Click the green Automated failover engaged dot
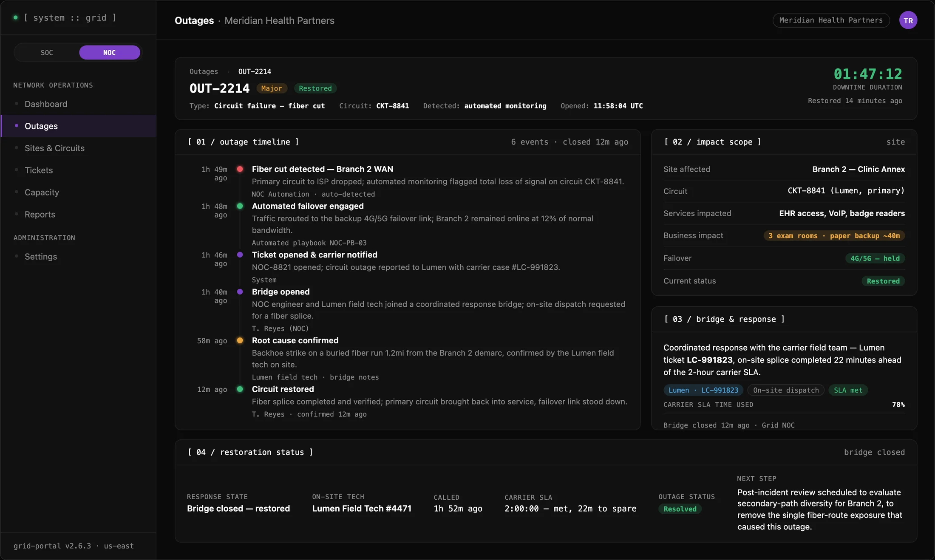935x560 pixels. pos(240,206)
